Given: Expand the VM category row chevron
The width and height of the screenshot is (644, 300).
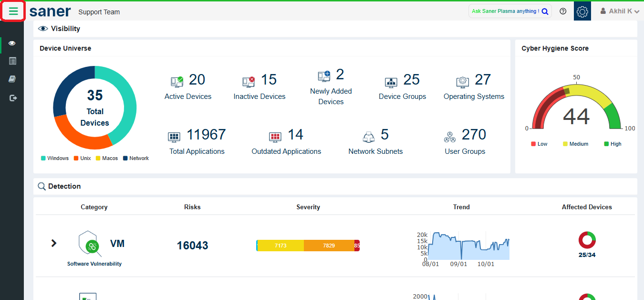Looking at the screenshot, I should pyautogui.click(x=54, y=243).
